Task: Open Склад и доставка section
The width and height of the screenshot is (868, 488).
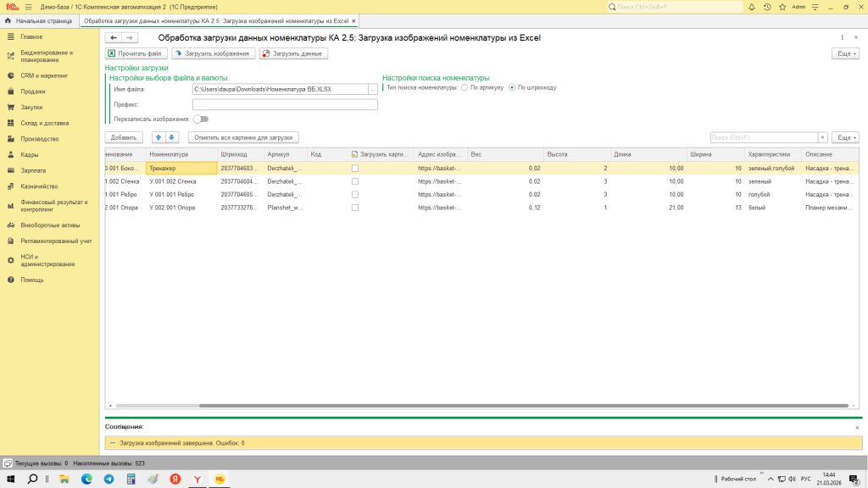Action: pyautogui.click(x=44, y=123)
